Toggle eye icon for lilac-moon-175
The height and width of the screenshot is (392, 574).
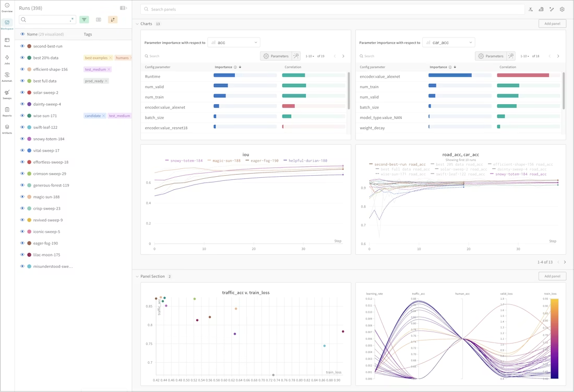(x=22, y=254)
